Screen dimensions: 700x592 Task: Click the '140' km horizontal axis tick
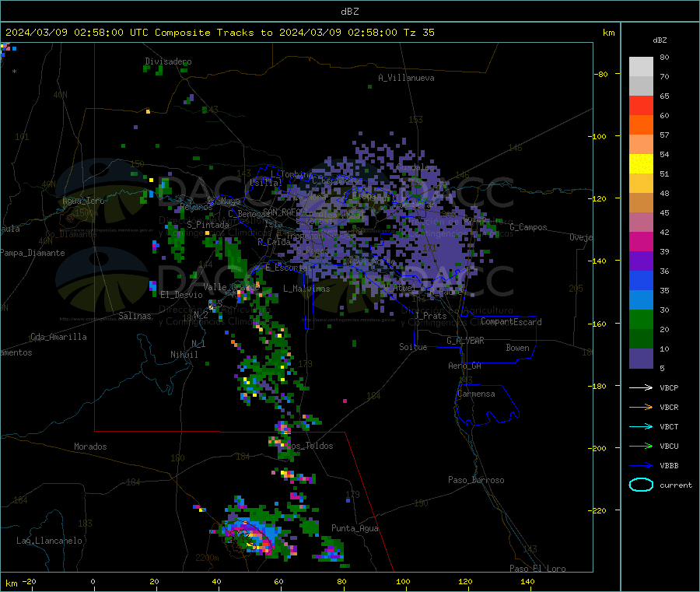click(527, 581)
